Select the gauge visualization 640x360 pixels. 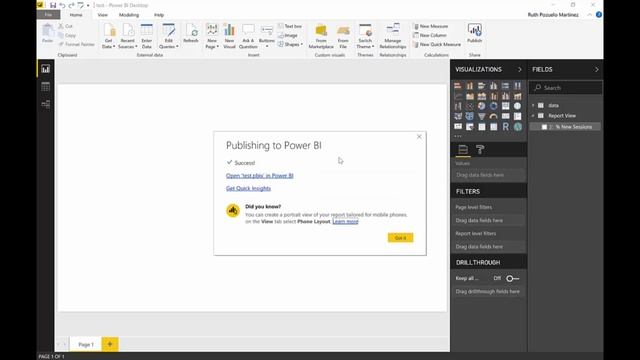[x=493, y=116]
